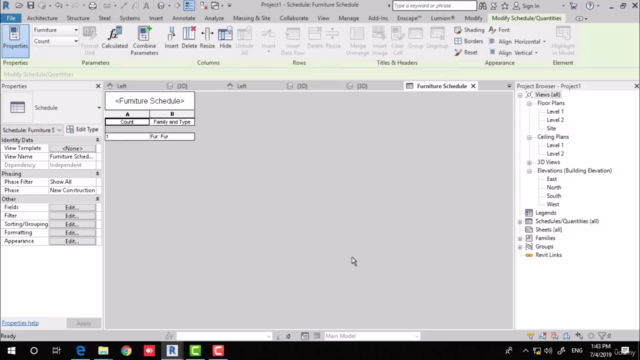The height and width of the screenshot is (360, 640).
Task: Click the Chrome icon in the taskbar
Action: [126, 351]
